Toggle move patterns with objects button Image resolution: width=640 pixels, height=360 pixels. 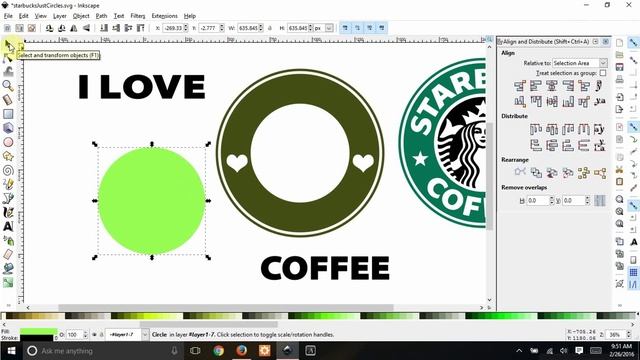[x=382, y=28]
